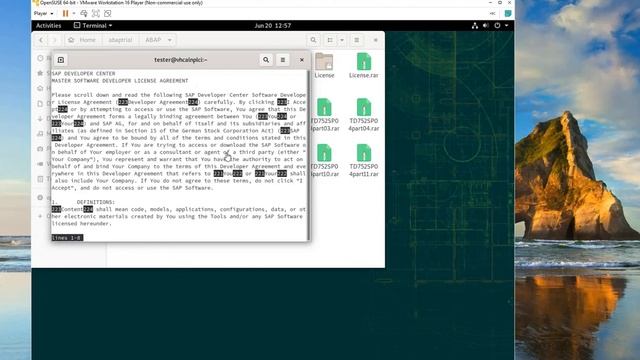This screenshot has width=640, height=360.
Task: Select the TD752SP04part11.rar file
Action: tap(364, 160)
